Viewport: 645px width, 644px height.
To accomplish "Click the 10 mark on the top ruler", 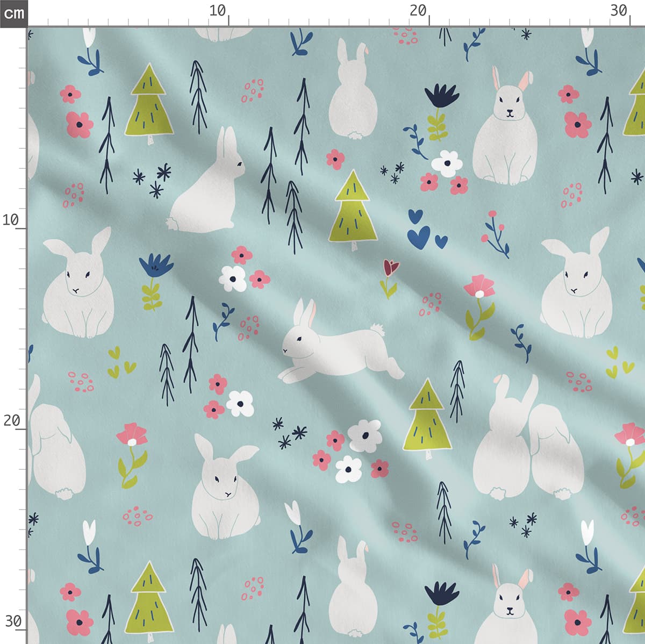I will (217, 10).
